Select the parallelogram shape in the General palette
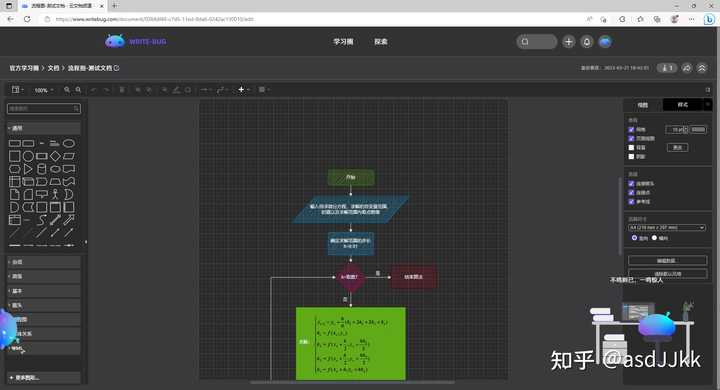The image size is (720, 390). (69, 156)
